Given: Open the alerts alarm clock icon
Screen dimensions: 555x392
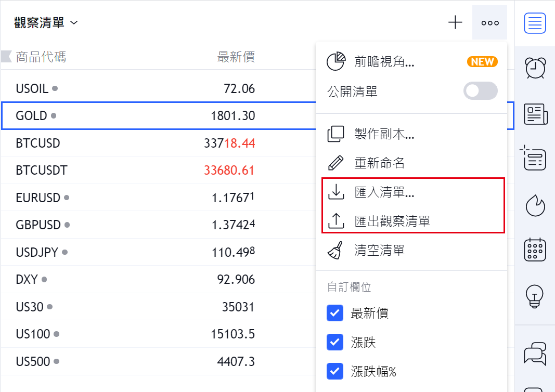Looking at the screenshot, I should click(535, 68).
